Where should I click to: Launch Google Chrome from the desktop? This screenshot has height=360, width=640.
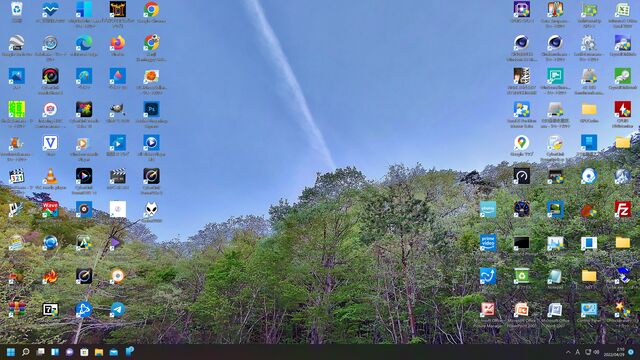click(x=151, y=9)
